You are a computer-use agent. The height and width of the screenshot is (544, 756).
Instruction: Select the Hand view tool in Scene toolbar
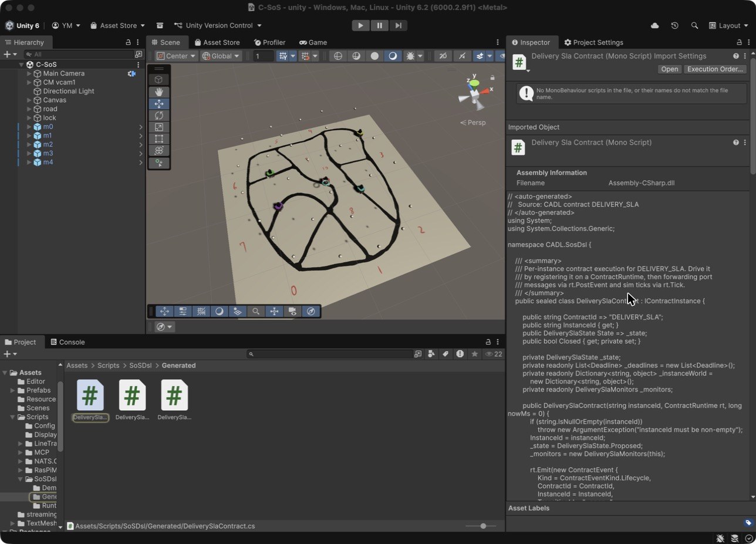pyautogui.click(x=158, y=92)
